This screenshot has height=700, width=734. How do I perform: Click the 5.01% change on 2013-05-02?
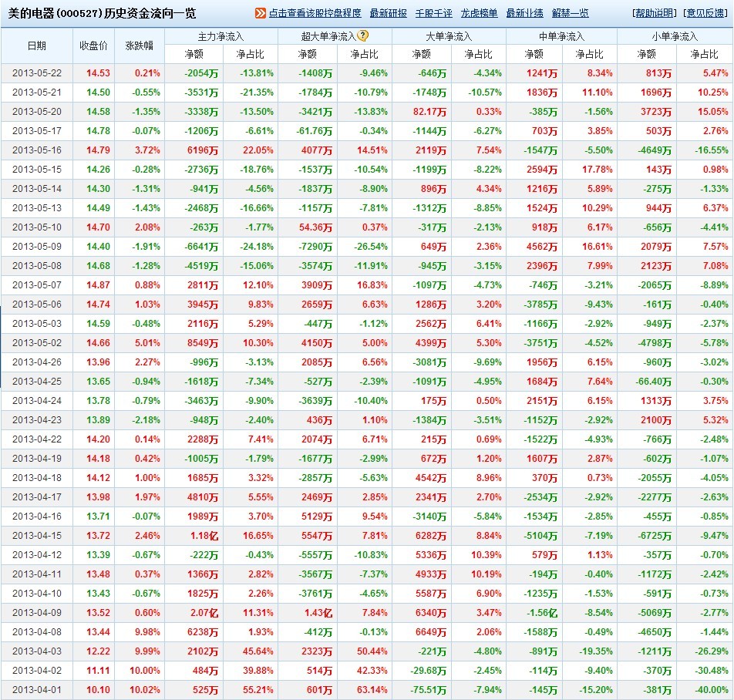tap(147, 342)
